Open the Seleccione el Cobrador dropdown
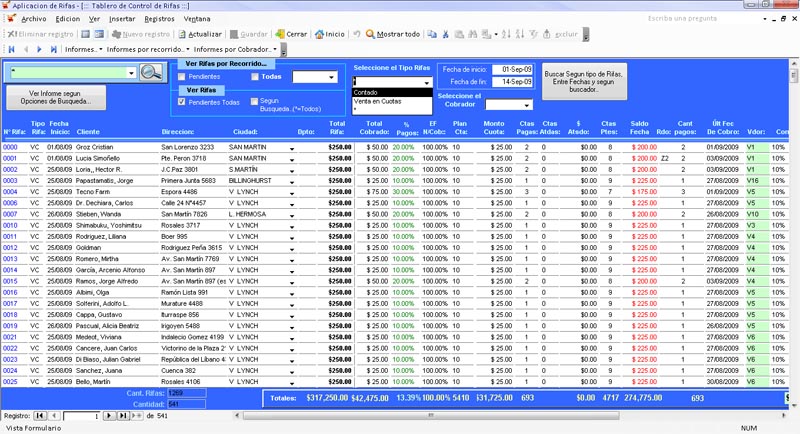The width and height of the screenshot is (800, 434). tap(527, 105)
